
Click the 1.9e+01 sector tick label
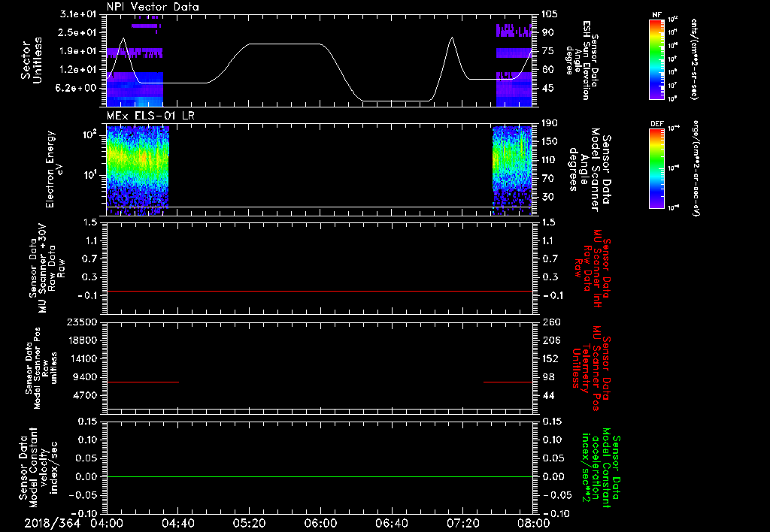point(78,51)
